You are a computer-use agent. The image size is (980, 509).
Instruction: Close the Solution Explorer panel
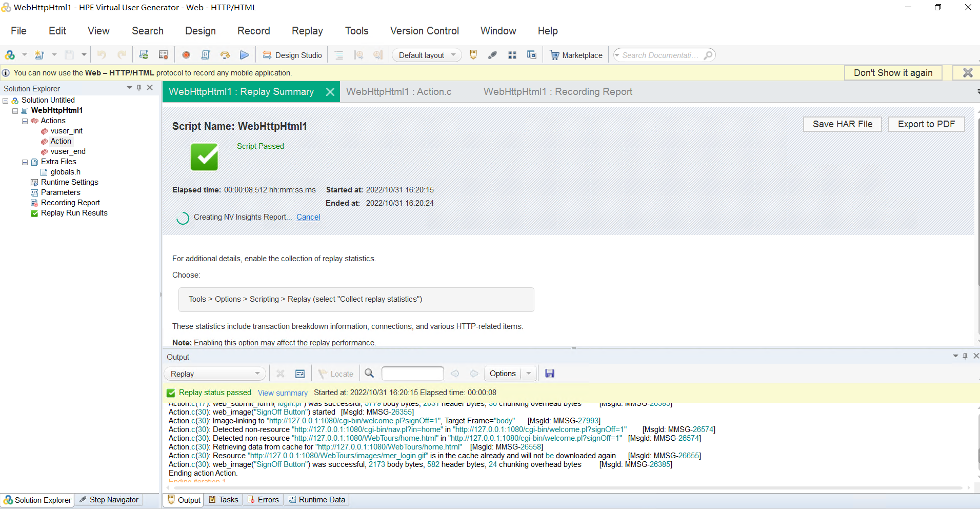point(150,88)
